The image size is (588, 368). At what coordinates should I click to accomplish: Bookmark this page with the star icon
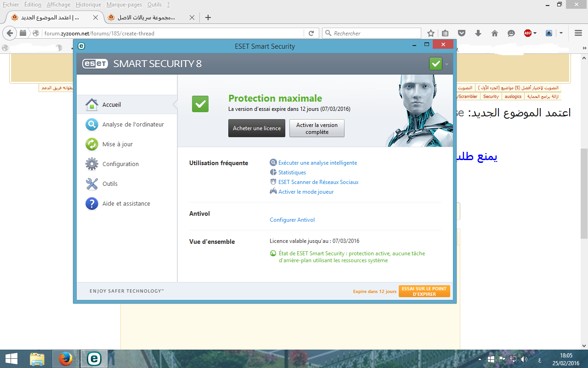pyautogui.click(x=431, y=33)
